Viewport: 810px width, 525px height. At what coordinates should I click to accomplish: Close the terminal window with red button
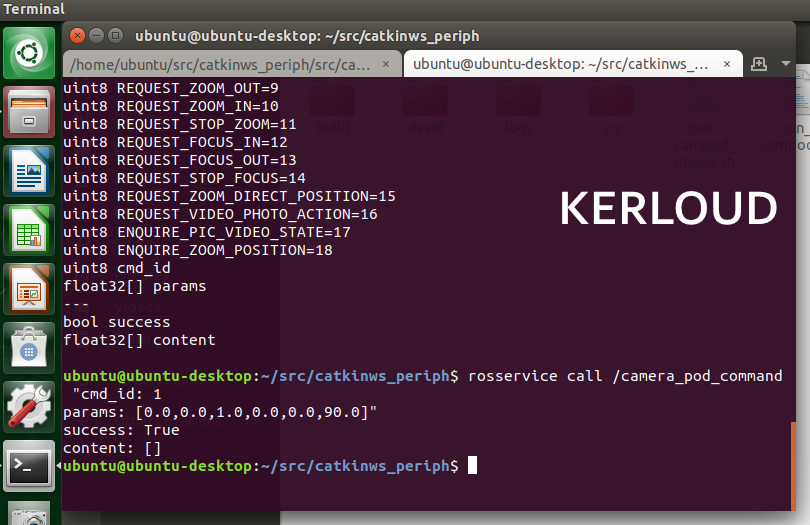click(77, 36)
